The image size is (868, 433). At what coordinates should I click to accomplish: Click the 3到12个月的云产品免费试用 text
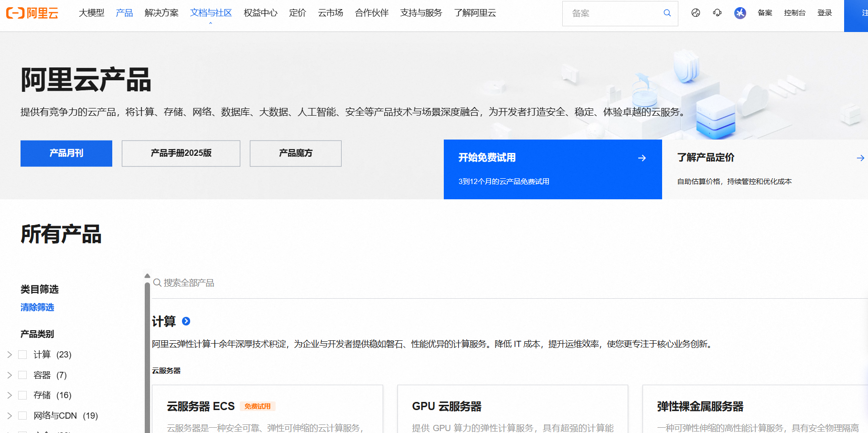click(504, 182)
